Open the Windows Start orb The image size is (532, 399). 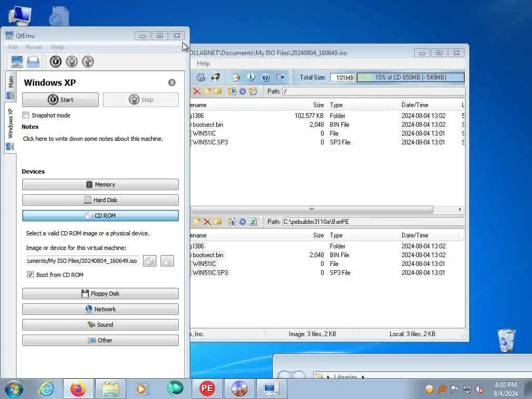(x=14, y=389)
